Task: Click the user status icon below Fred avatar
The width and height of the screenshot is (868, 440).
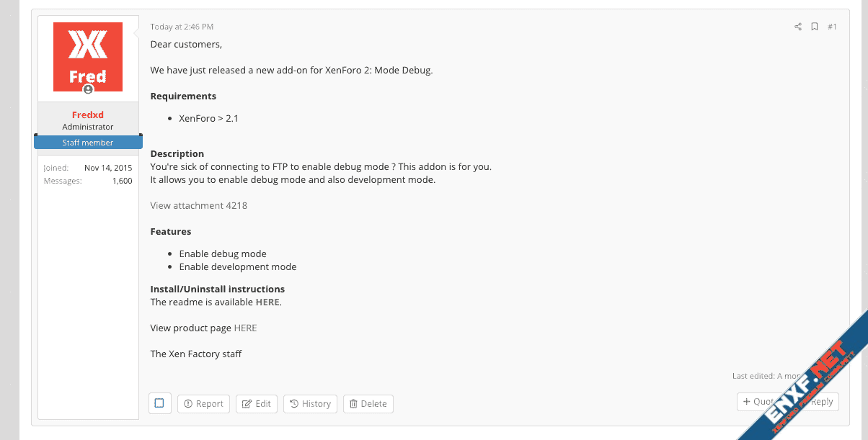Action: 88,89
